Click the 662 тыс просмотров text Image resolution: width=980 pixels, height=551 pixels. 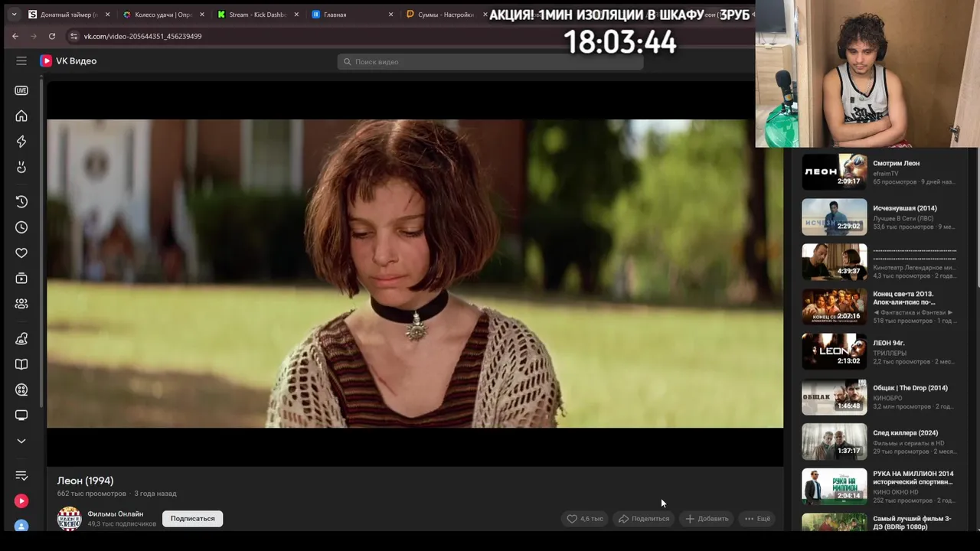point(92,494)
